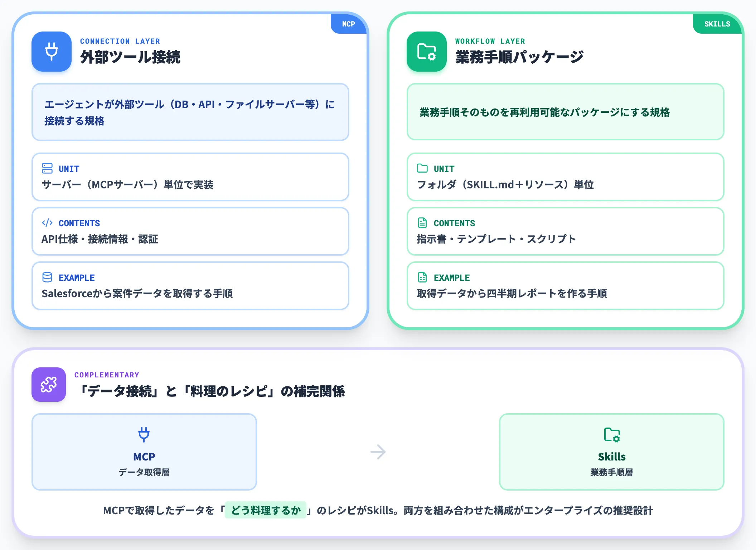Viewport: 756px width, 550px height.
Task: Click the COMPLEMENTARY label
Action: 107,375
